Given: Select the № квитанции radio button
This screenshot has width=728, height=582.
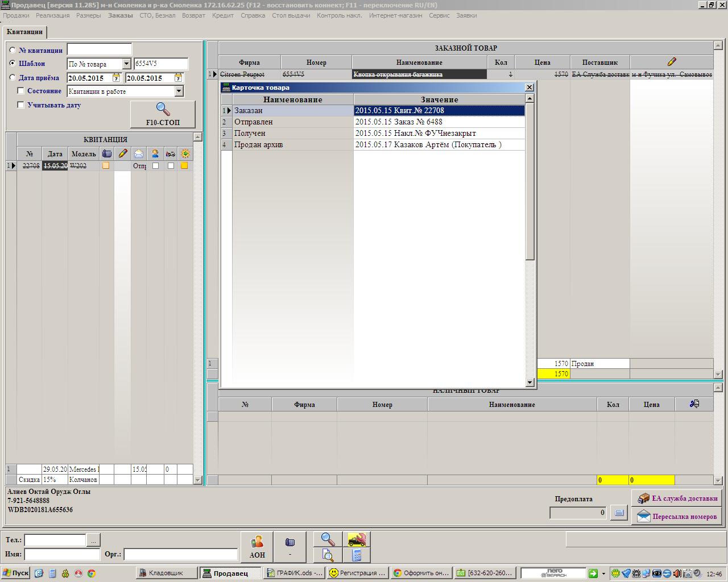Looking at the screenshot, I should pyautogui.click(x=13, y=50).
